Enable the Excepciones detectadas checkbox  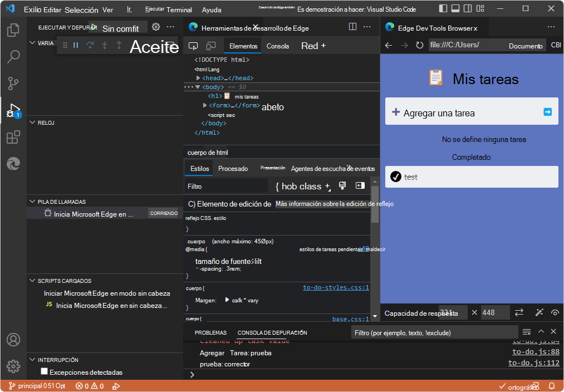[x=45, y=371]
